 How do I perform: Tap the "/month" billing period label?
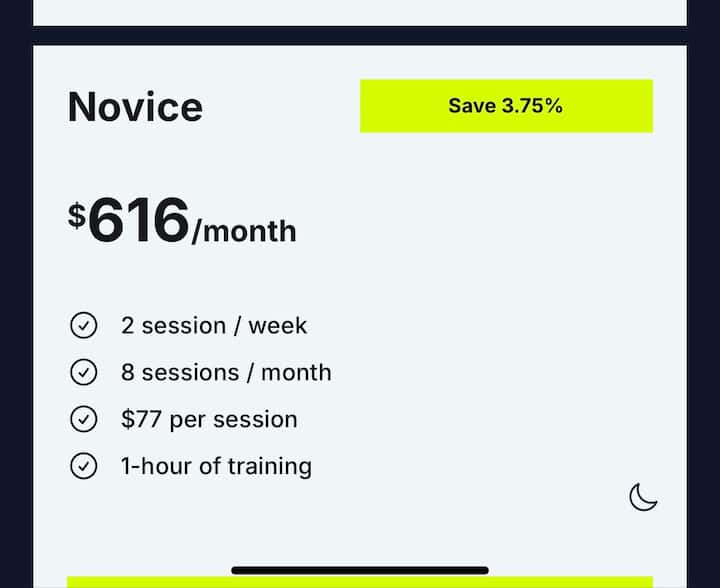coord(244,232)
